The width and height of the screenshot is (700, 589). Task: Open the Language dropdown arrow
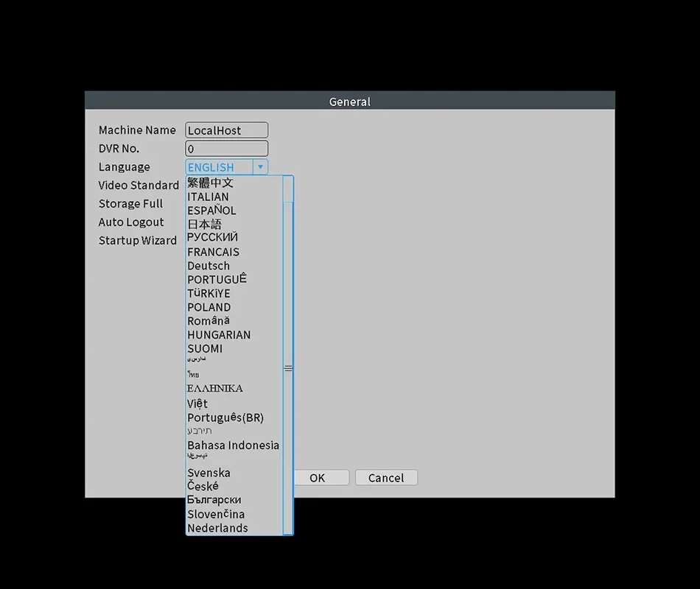coord(260,167)
